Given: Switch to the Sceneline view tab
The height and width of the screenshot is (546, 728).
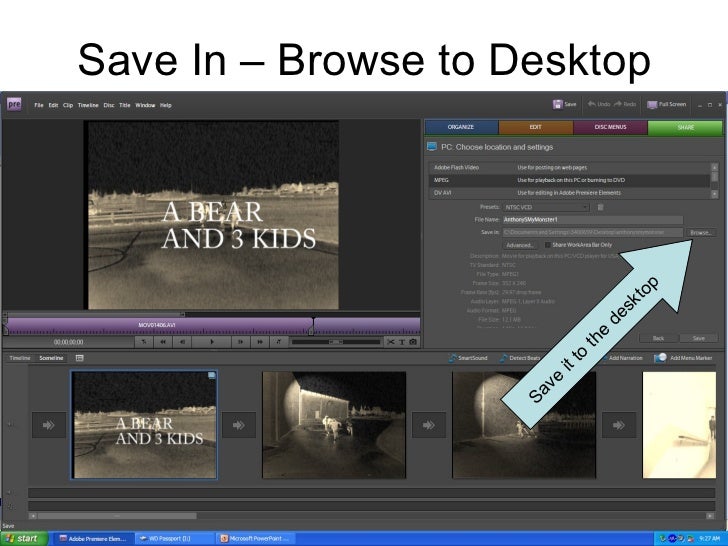Looking at the screenshot, I should pos(52,358).
